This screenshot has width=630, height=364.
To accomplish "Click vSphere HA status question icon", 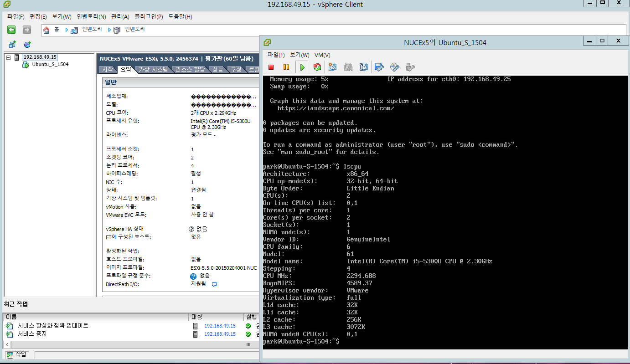I will 192,229.
